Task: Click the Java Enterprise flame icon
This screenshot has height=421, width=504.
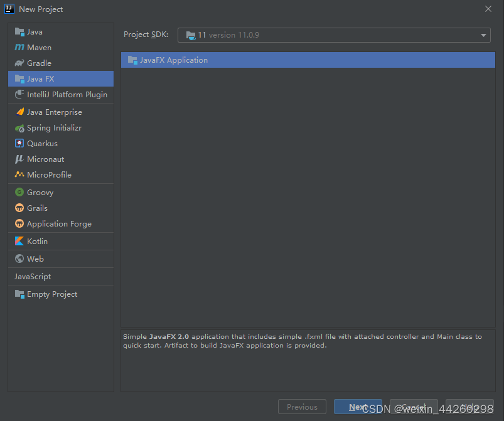Action: [x=19, y=112]
